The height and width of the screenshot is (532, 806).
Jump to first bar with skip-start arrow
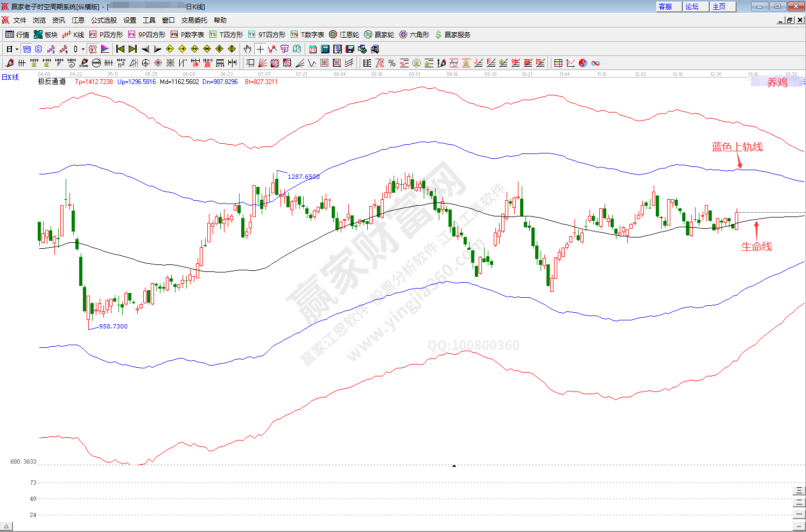pos(120,49)
